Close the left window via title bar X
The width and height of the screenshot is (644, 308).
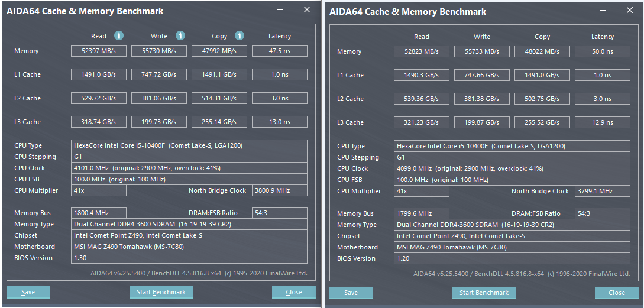tap(306, 10)
